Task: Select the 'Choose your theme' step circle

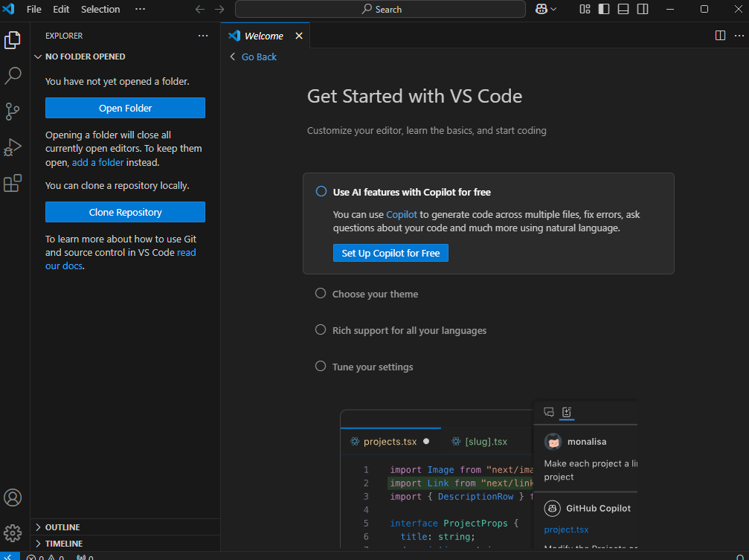Action: pyautogui.click(x=321, y=293)
